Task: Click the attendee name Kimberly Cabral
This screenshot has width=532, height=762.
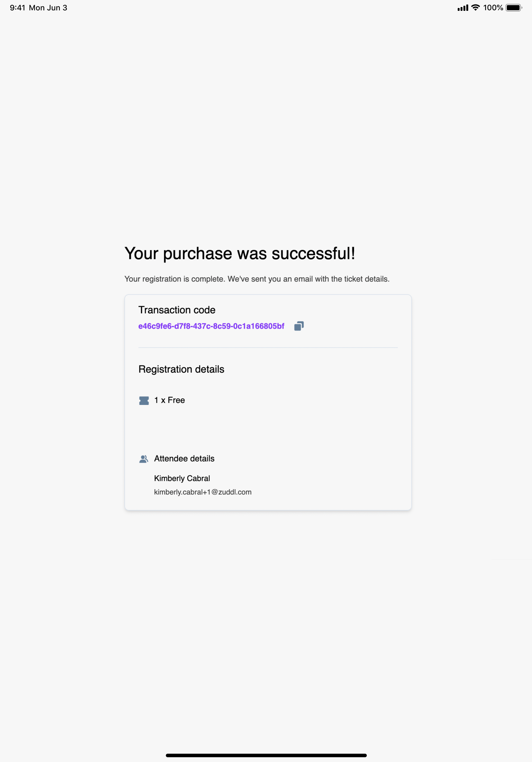Action: 182,478
